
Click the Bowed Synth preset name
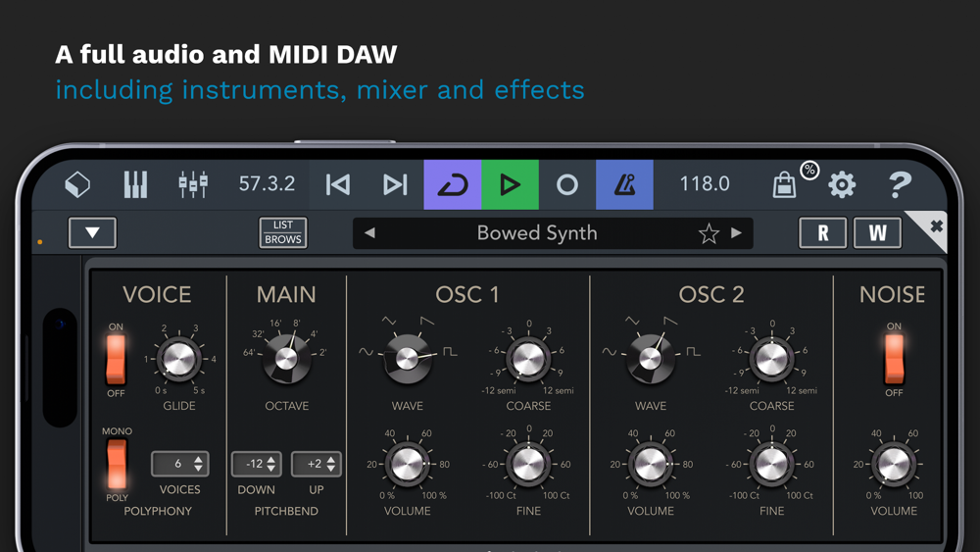click(537, 233)
